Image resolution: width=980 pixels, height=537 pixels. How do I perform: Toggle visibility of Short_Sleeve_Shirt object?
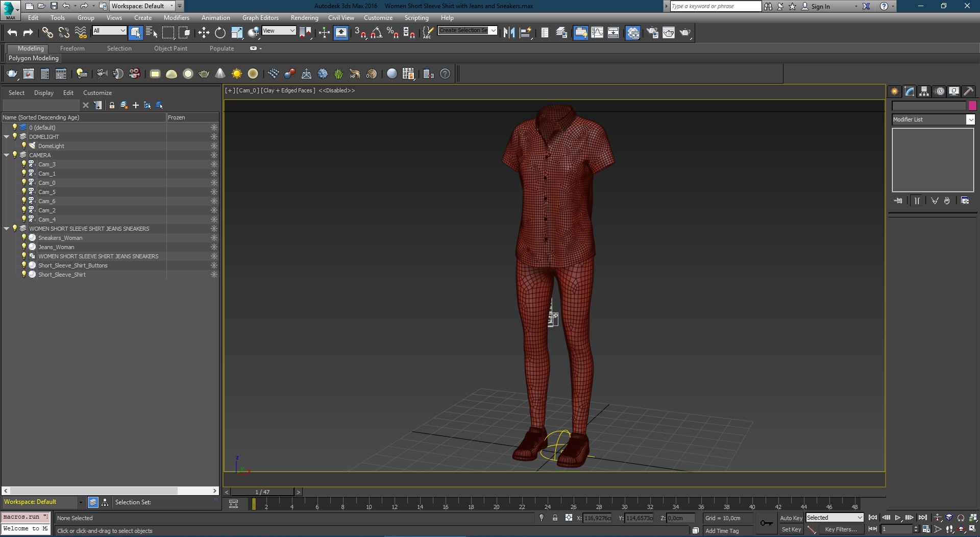23,274
